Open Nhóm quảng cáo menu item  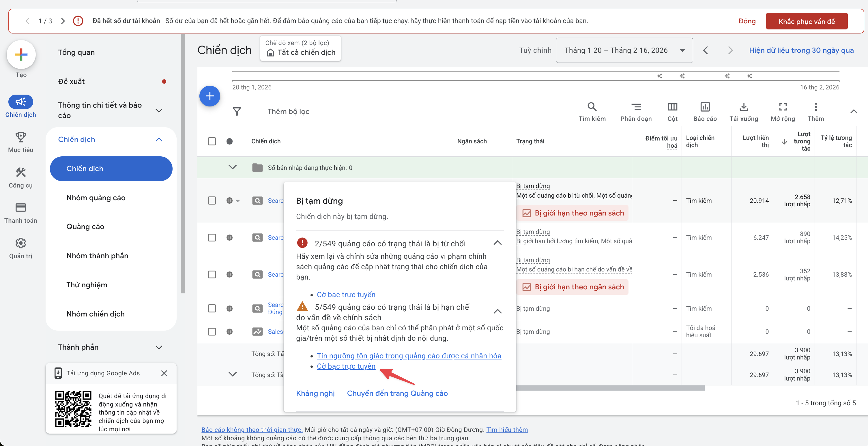tap(96, 198)
